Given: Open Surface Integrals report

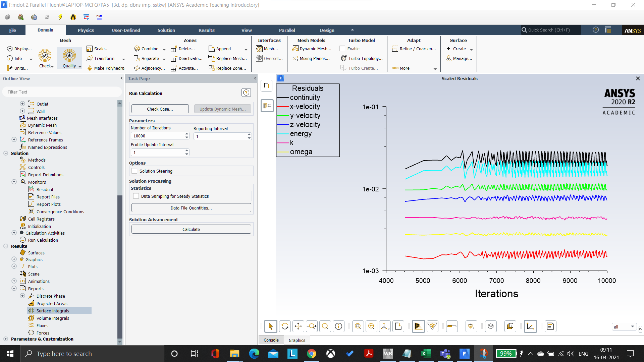Looking at the screenshot, I should [53, 311].
